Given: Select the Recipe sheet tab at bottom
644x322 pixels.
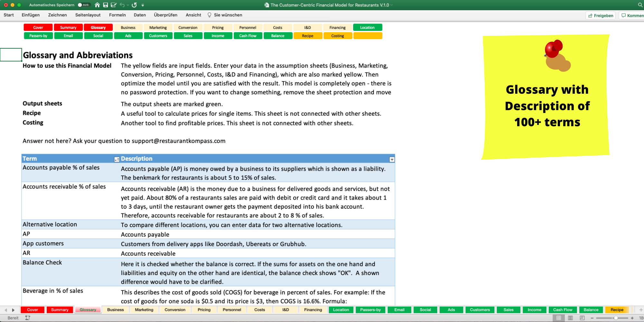Looking at the screenshot, I should 617,310.
